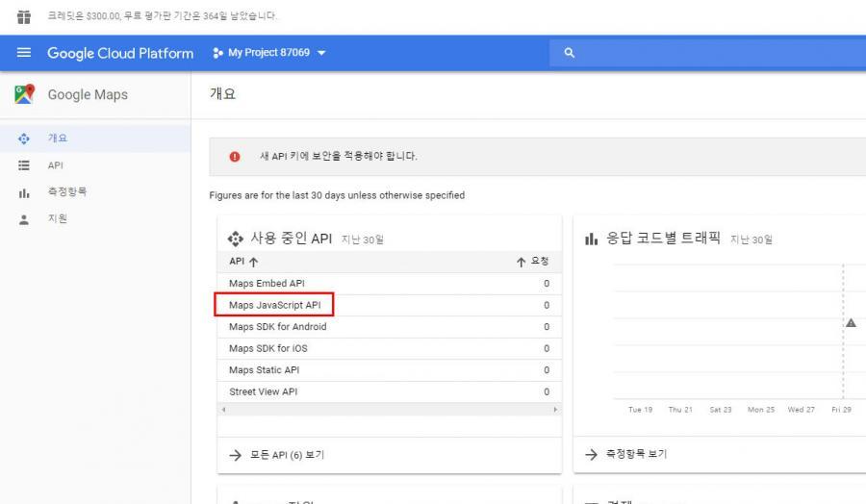Sort the table by 요청 column
Viewport: 866px width, 504px height.
tap(532, 262)
